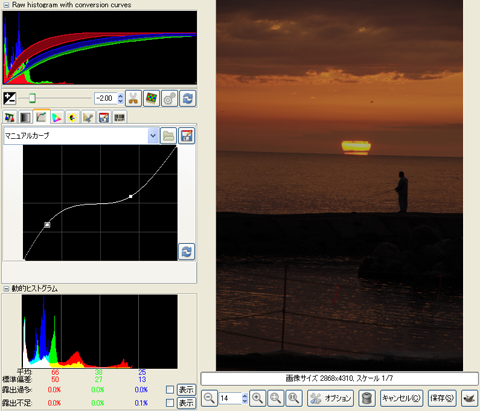Click the clip highlights gears icon

169,98
